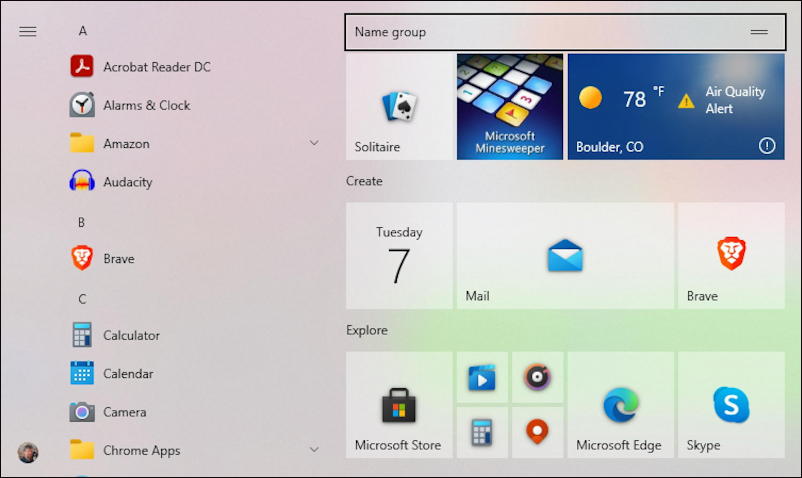Launch the Brave tile in Create group
This screenshot has width=802, height=478.
[731, 256]
